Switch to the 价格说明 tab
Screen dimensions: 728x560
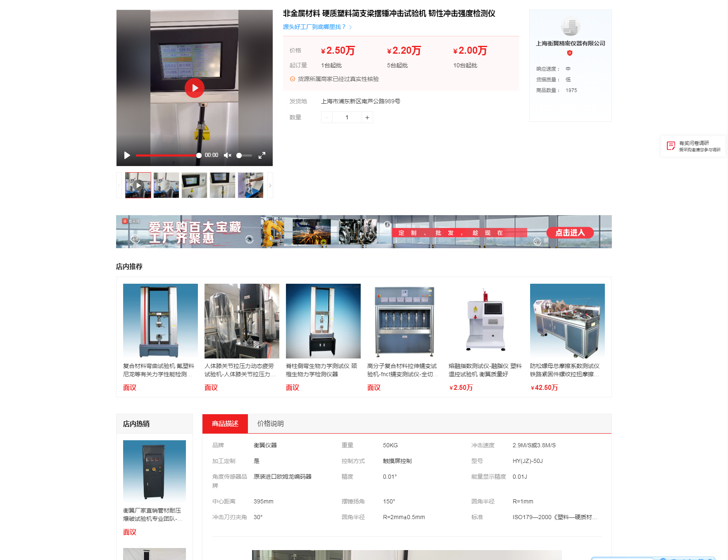[x=270, y=424]
